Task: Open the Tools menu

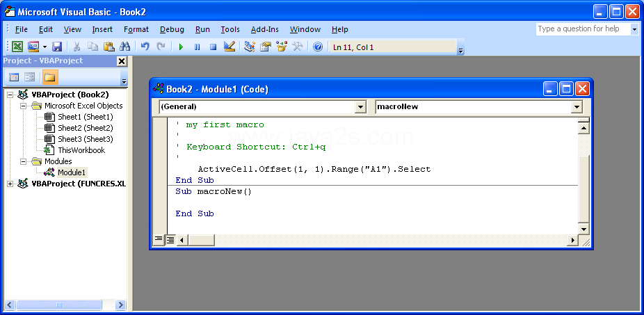Action: [230, 29]
